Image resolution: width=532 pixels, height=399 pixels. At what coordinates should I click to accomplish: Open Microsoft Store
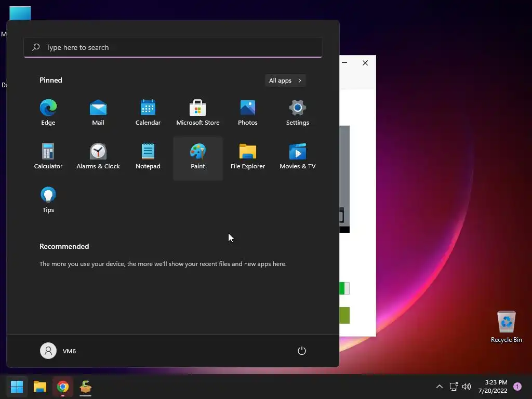point(198,113)
